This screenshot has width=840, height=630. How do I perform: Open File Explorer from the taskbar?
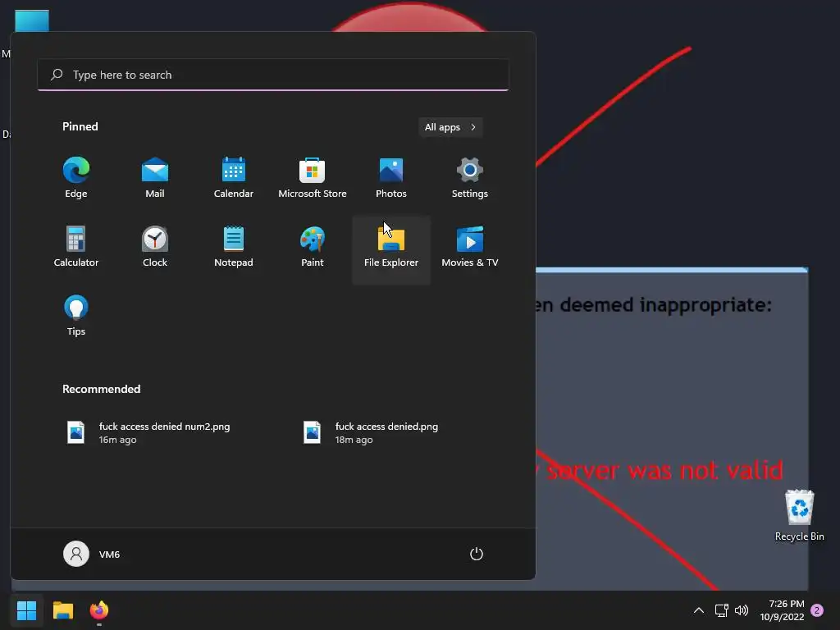[62, 610]
